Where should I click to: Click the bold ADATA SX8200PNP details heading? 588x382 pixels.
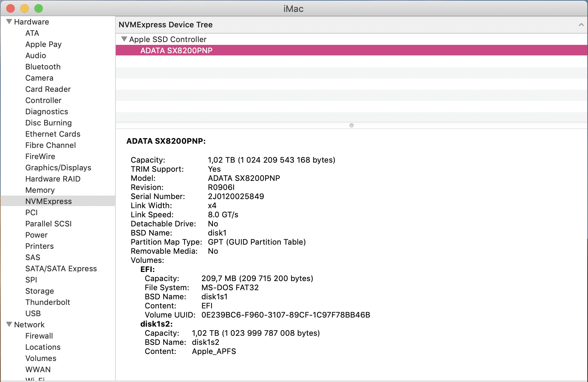[x=166, y=141]
